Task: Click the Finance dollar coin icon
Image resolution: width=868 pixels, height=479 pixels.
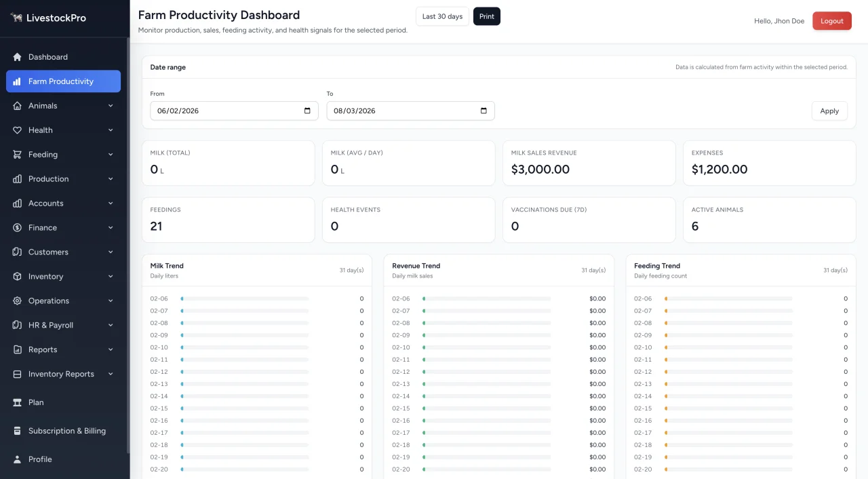Action: pyautogui.click(x=17, y=228)
